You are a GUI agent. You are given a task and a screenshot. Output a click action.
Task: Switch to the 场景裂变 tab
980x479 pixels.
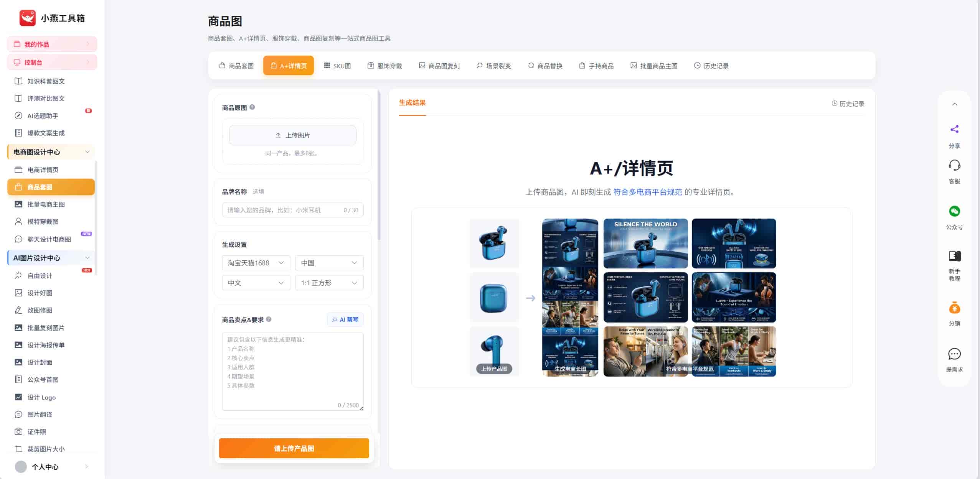[x=493, y=66]
